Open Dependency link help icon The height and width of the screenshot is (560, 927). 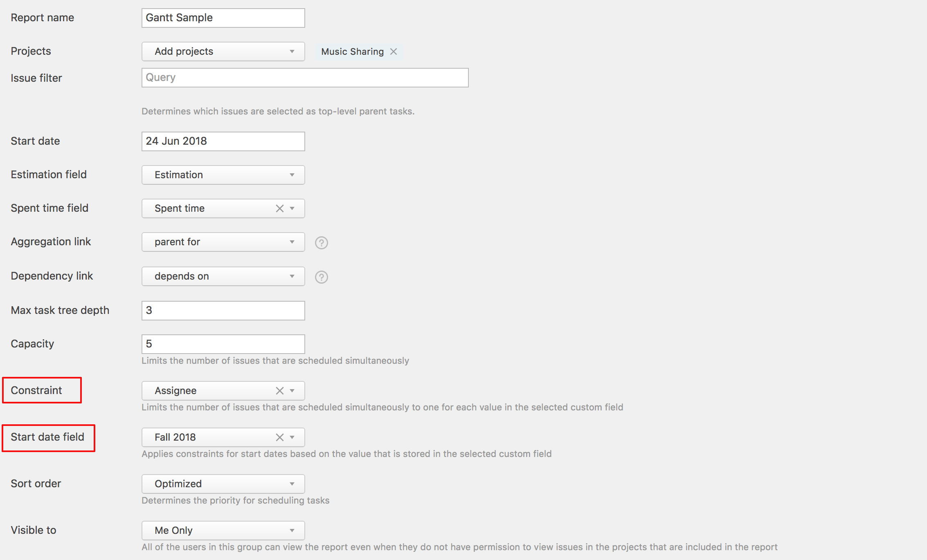322,277
